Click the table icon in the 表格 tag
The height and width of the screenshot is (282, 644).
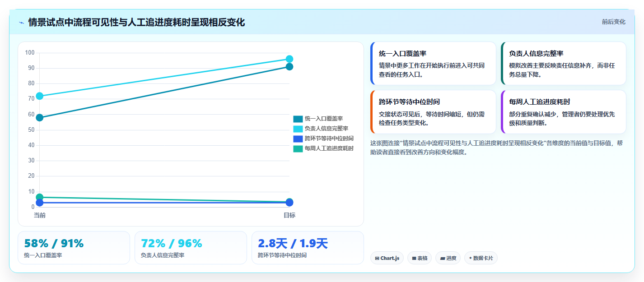[x=414, y=259]
